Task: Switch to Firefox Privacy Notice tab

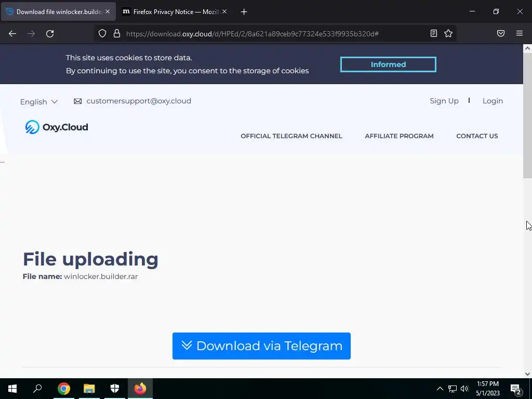Action: [175, 12]
